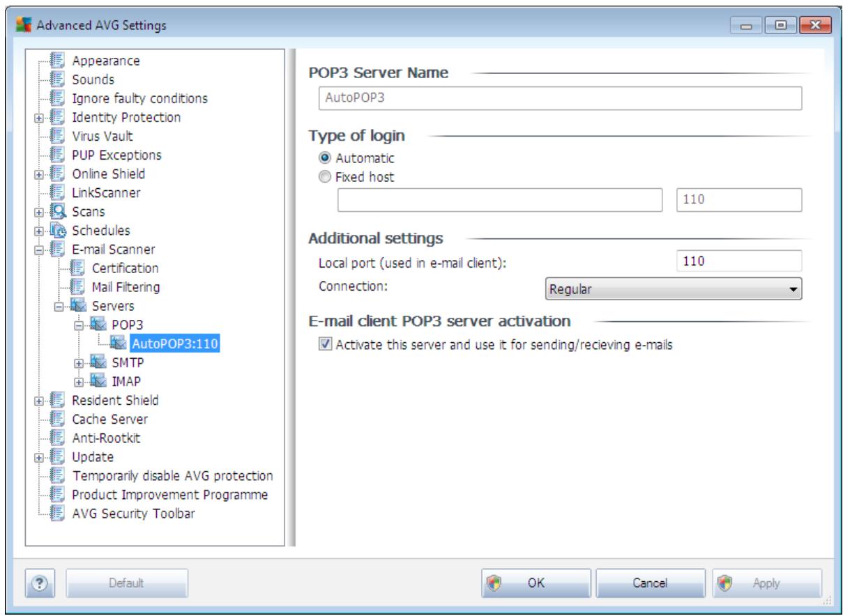Select Product Improvement Programme text
Viewport: 843px width, 616px height.
(170, 495)
